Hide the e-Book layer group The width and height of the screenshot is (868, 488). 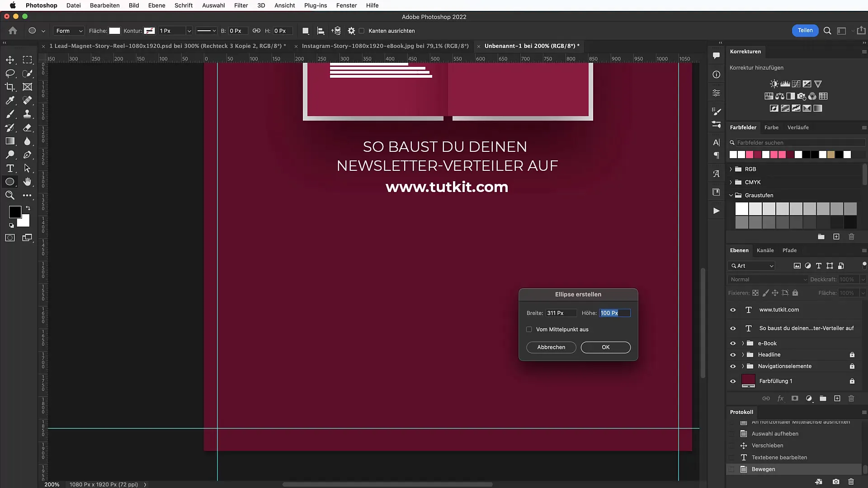pos(733,343)
